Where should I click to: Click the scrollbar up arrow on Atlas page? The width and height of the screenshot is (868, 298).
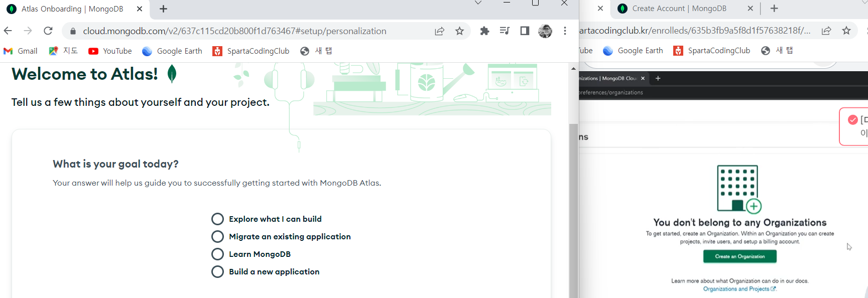(573, 68)
